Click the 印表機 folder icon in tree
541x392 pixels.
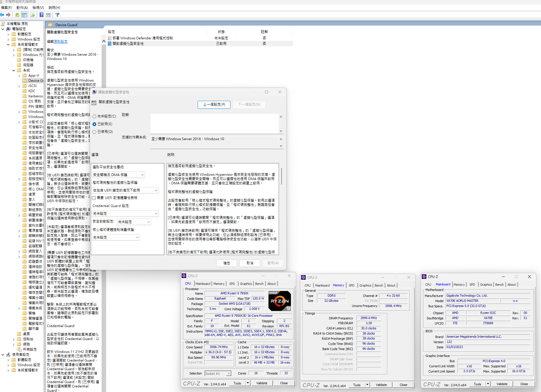click(x=19, y=60)
